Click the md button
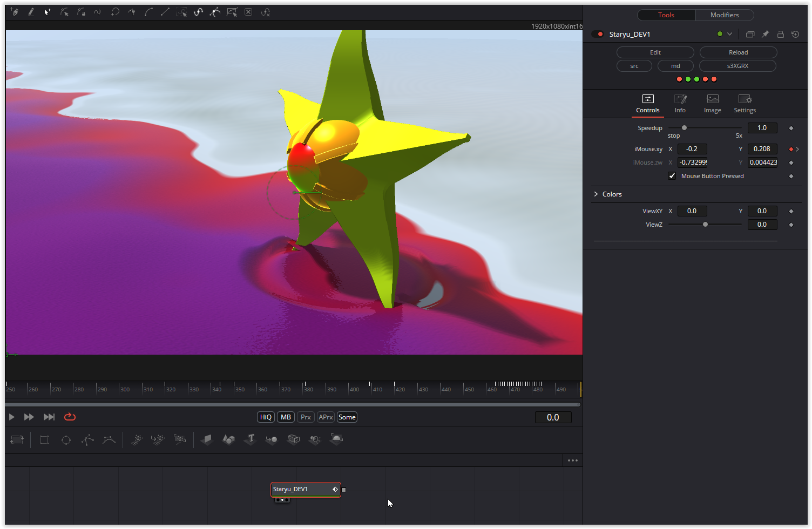Screen dimensions: 812x529 675,66
